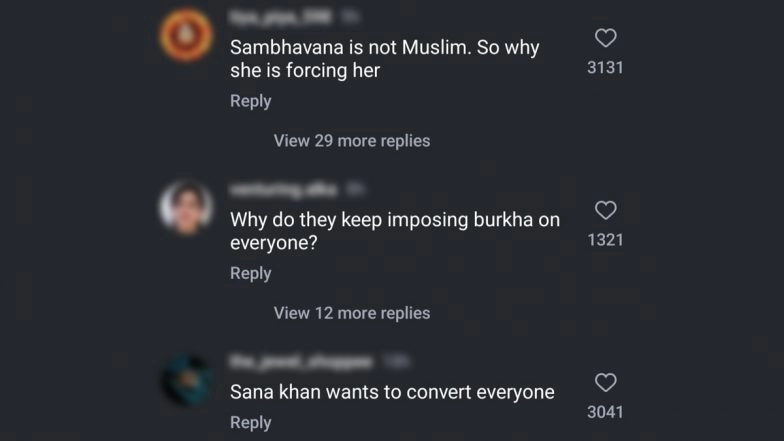This screenshot has width=784, height=441.
Task: Expand View 12 more replies
Action: click(352, 313)
